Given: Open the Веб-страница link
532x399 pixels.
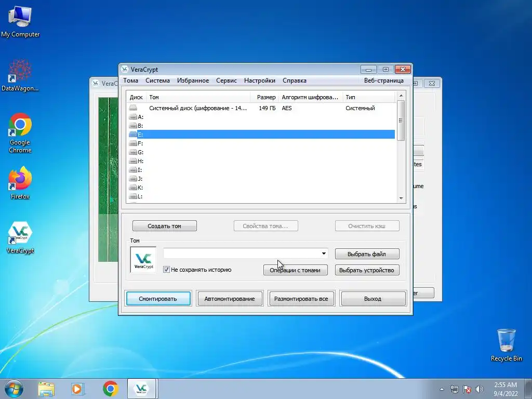Looking at the screenshot, I should (x=384, y=81).
